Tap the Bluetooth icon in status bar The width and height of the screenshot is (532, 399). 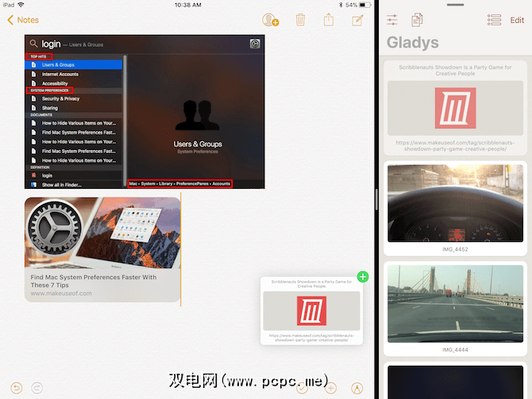[341, 5]
